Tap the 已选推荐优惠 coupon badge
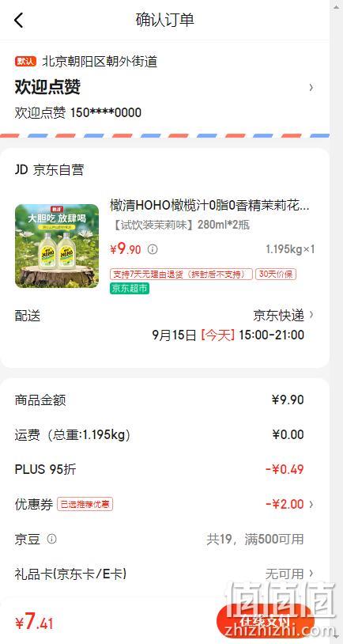The width and height of the screenshot is (343, 644). tap(85, 504)
